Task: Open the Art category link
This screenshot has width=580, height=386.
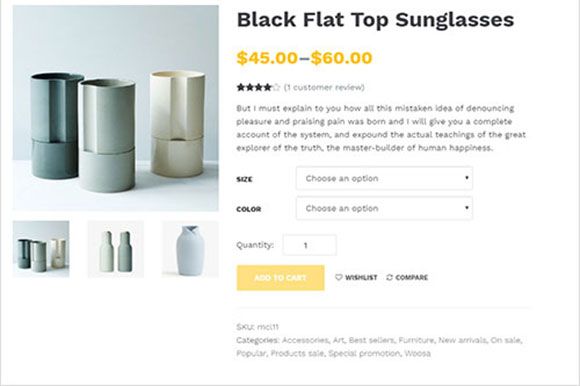Action: pos(338,340)
